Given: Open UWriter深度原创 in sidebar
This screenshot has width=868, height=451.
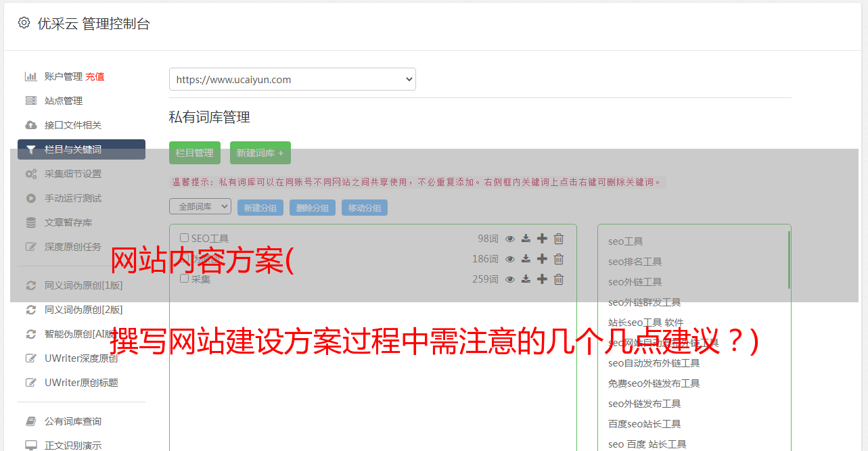Looking at the screenshot, I should (81, 358).
